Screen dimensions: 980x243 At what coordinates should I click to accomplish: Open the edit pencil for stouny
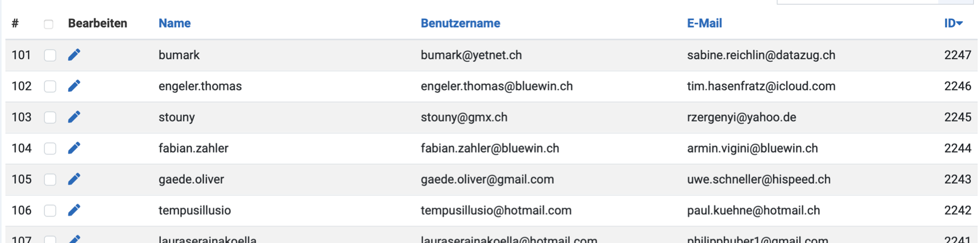point(74,117)
